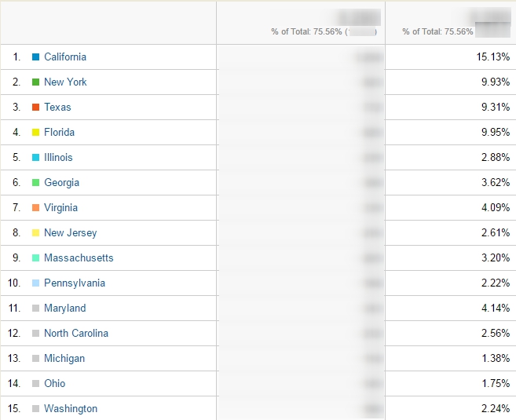This screenshot has height=420, width=516.
Task: Click the cyan swatch beside Illinois
Action: [35, 157]
